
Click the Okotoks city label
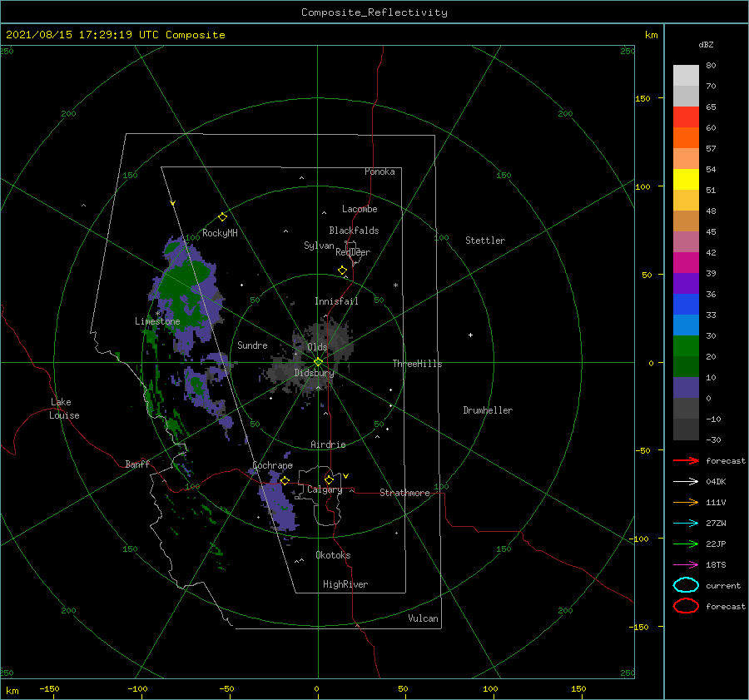(333, 555)
